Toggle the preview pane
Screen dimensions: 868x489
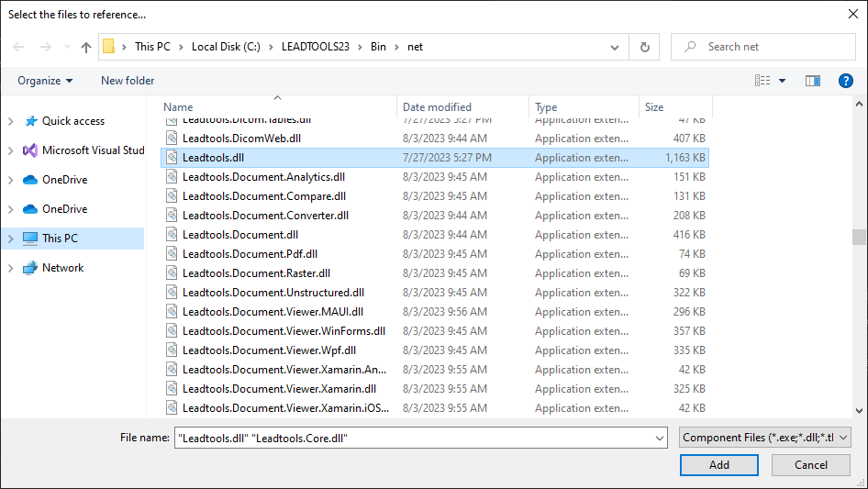coord(813,81)
